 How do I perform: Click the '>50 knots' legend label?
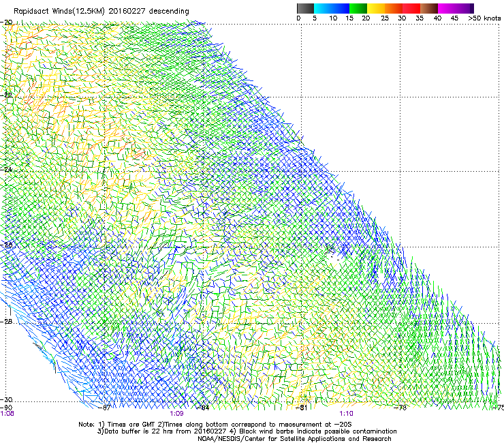(484, 18)
